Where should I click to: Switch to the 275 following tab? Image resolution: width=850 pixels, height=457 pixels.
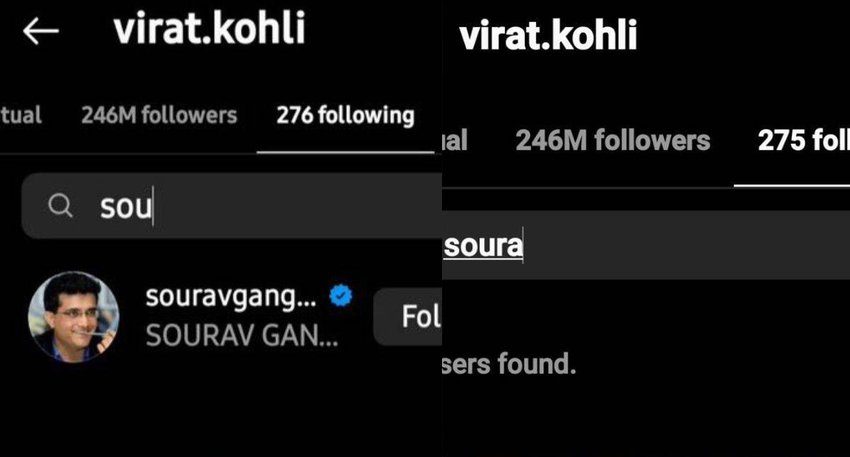803,140
